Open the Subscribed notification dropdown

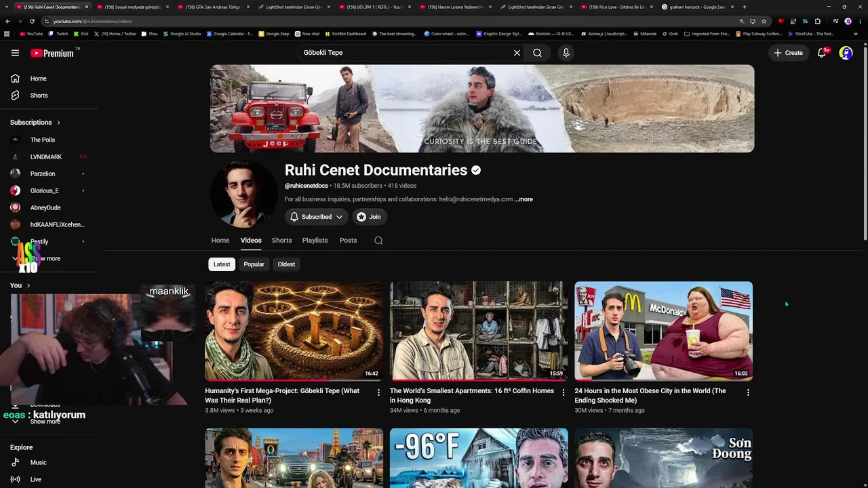316,217
